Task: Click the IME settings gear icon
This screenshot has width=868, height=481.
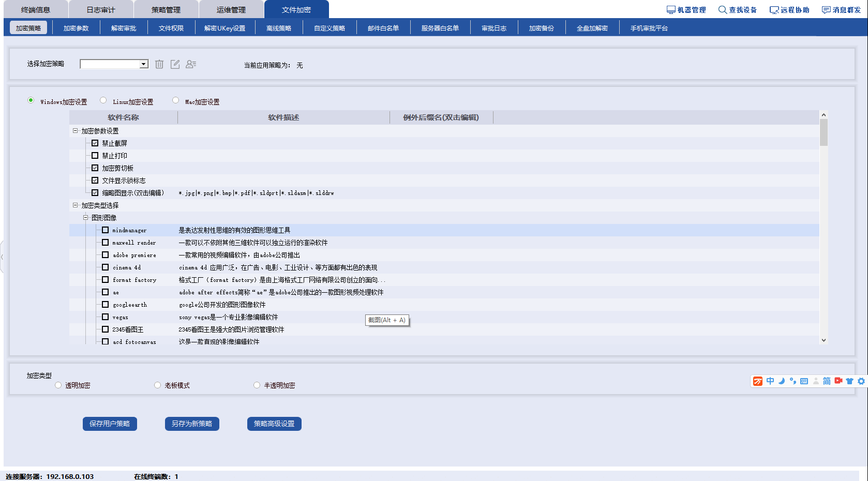Action: click(861, 381)
